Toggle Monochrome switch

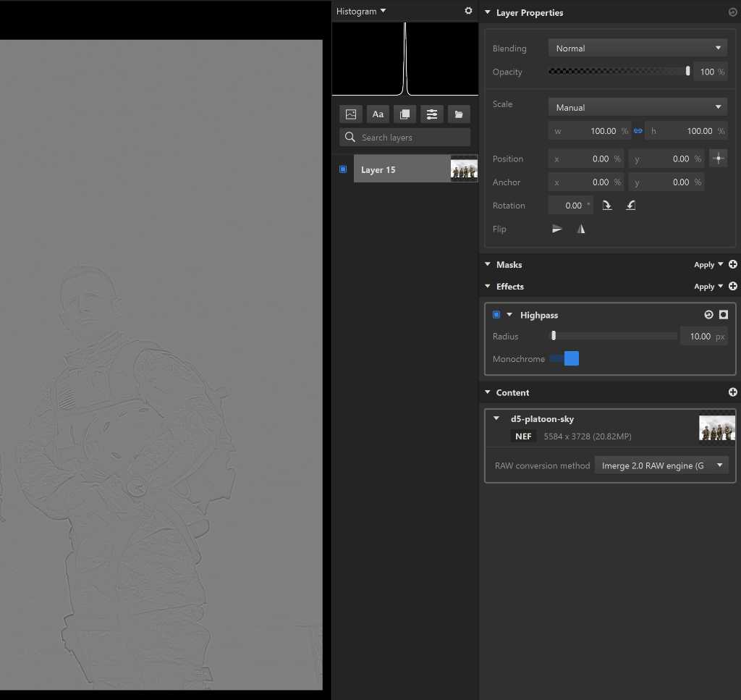pos(564,358)
